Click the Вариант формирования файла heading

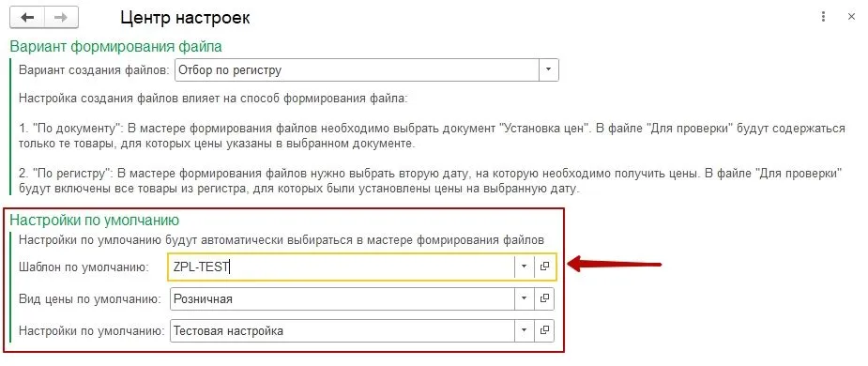coord(116,46)
